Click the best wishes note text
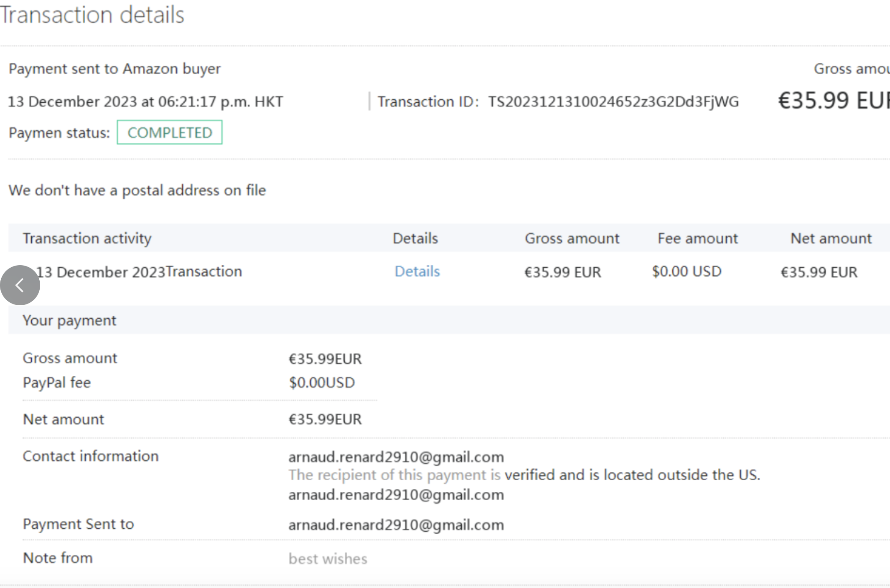 pyautogui.click(x=328, y=558)
